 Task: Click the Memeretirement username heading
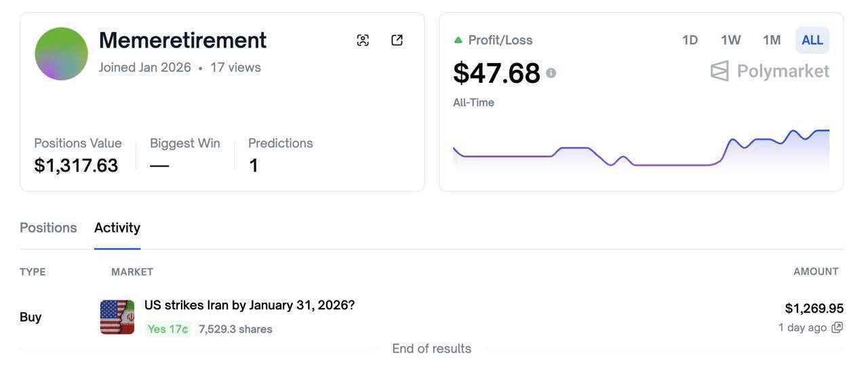pyautogui.click(x=182, y=40)
